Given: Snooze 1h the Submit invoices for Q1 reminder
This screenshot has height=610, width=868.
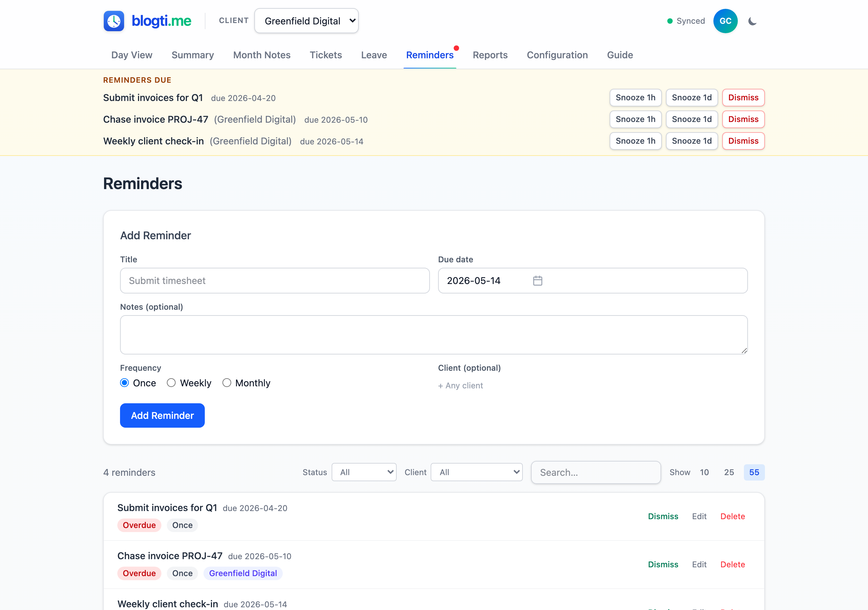Looking at the screenshot, I should point(635,98).
